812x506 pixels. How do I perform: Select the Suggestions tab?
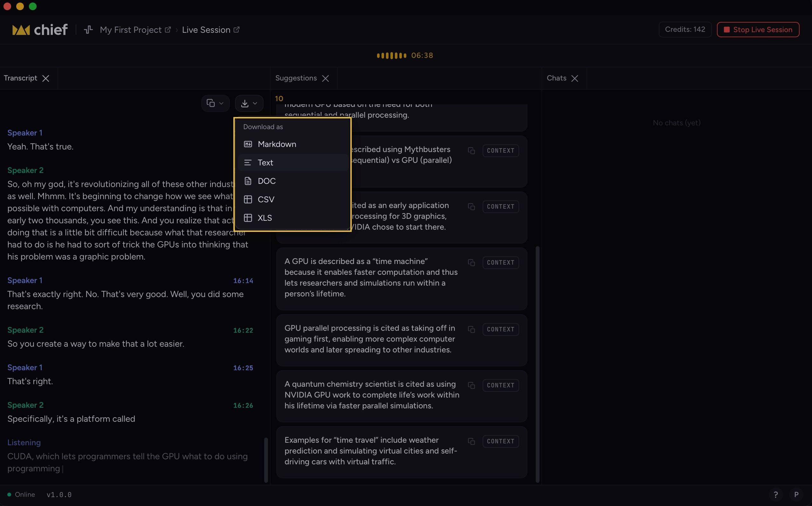[x=296, y=78]
